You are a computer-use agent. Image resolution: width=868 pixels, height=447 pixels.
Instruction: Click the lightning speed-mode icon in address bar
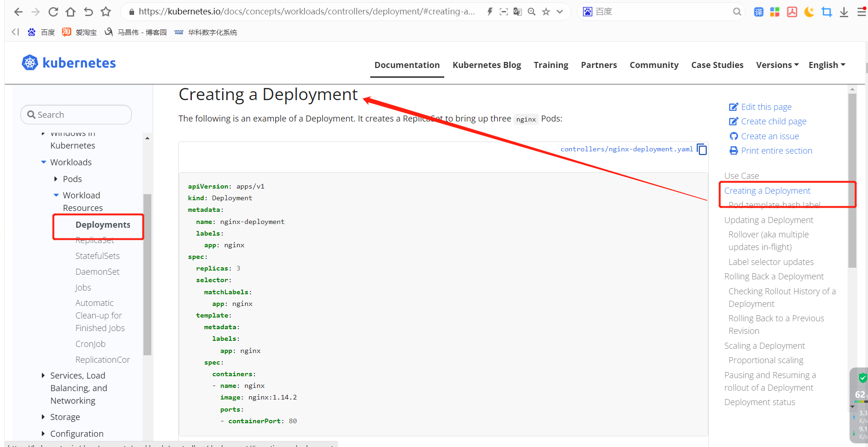490,12
